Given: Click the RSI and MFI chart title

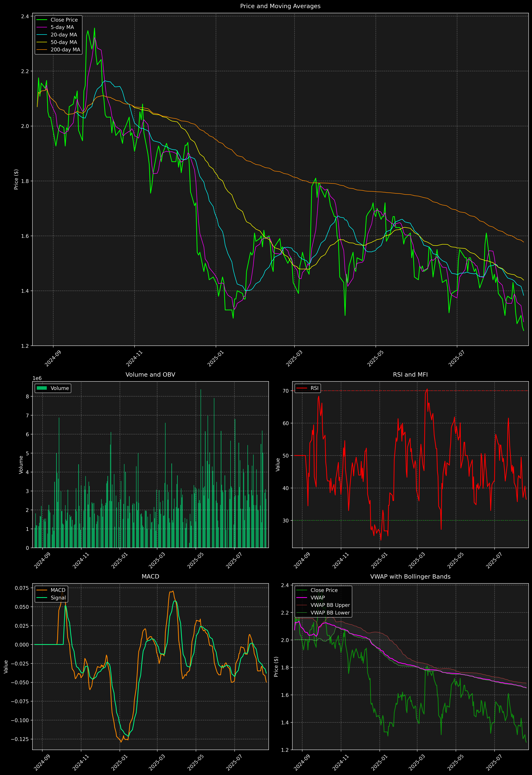Looking at the screenshot, I should pyautogui.click(x=410, y=374).
